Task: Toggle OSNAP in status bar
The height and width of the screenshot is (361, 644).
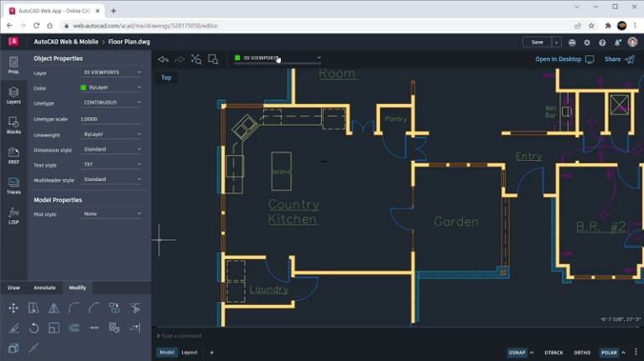Action: point(517,353)
